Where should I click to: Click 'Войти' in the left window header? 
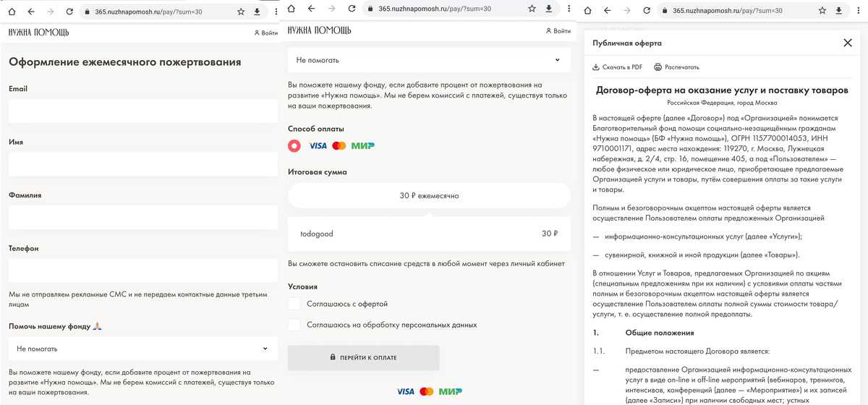(265, 33)
